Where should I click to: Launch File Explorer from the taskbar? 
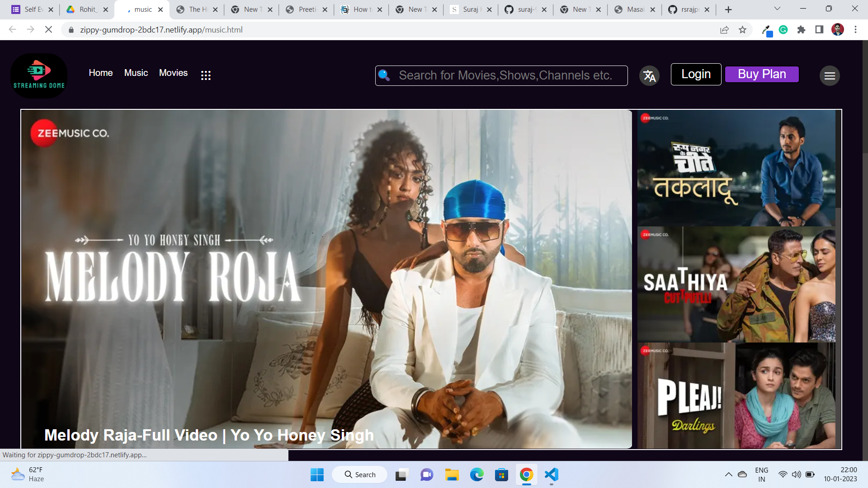[452, 474]
